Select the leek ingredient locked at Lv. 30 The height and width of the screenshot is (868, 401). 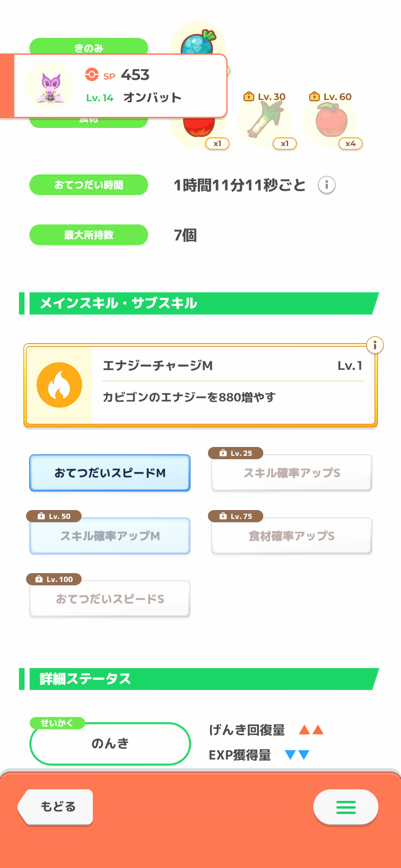[x=264, y=121]
